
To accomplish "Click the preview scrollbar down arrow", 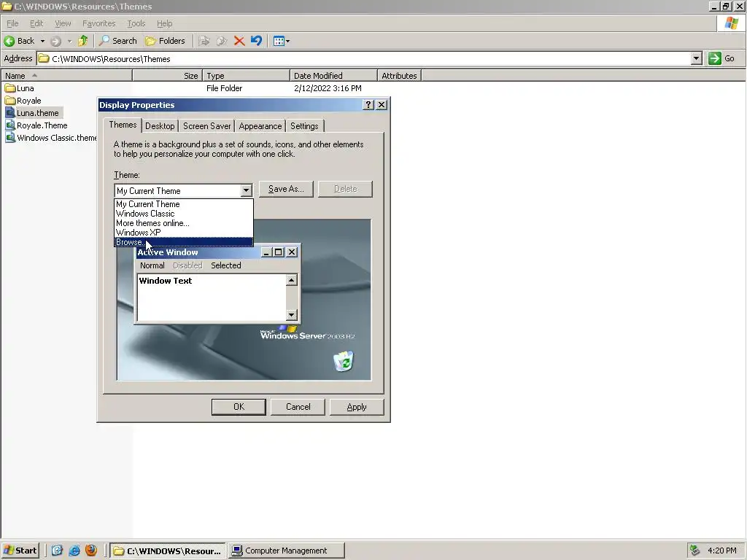I will [x=292, y=315].
